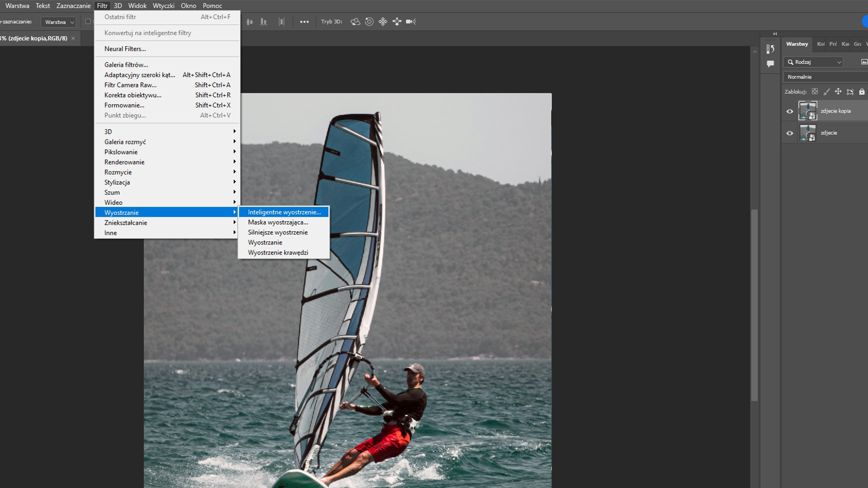
Task: Click the distribute spacing icon in options bar
Action: coord(281,22)
